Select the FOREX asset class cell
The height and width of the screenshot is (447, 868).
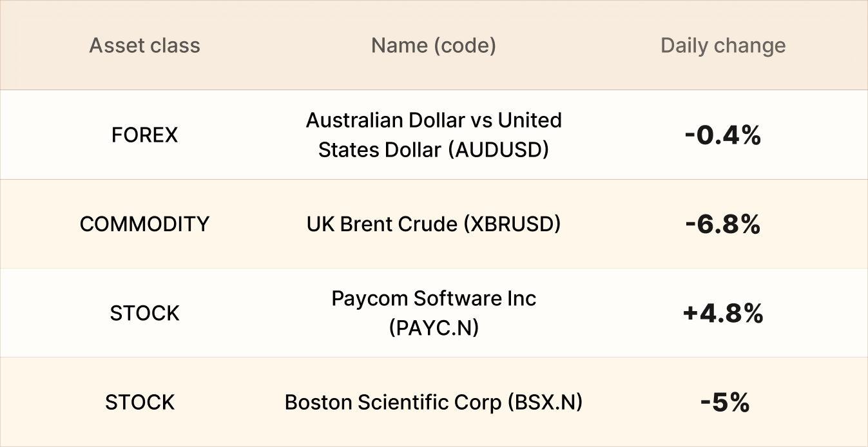click(x=144, y=135)
